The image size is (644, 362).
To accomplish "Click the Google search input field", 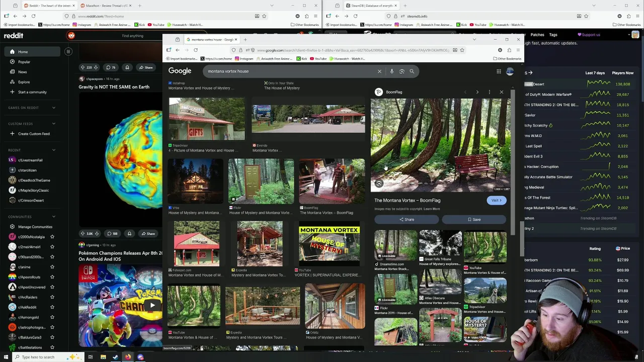I will point(289,71).
